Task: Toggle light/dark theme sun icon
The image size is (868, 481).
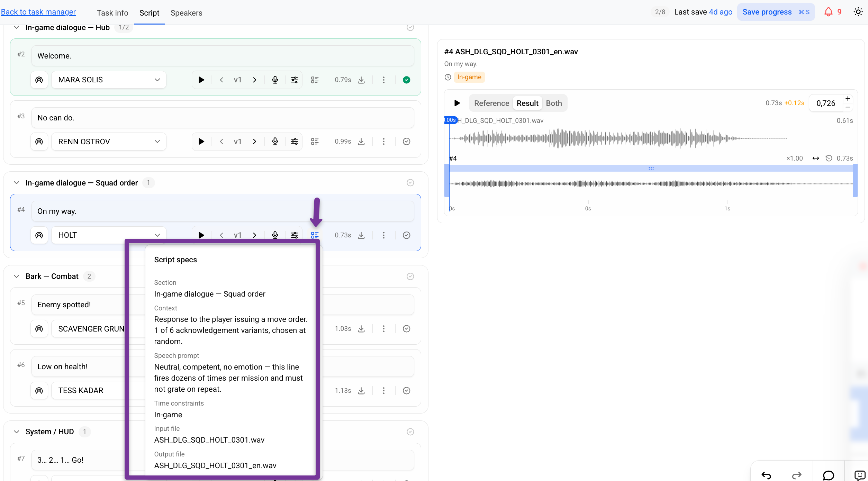Action: pos(858,12)
